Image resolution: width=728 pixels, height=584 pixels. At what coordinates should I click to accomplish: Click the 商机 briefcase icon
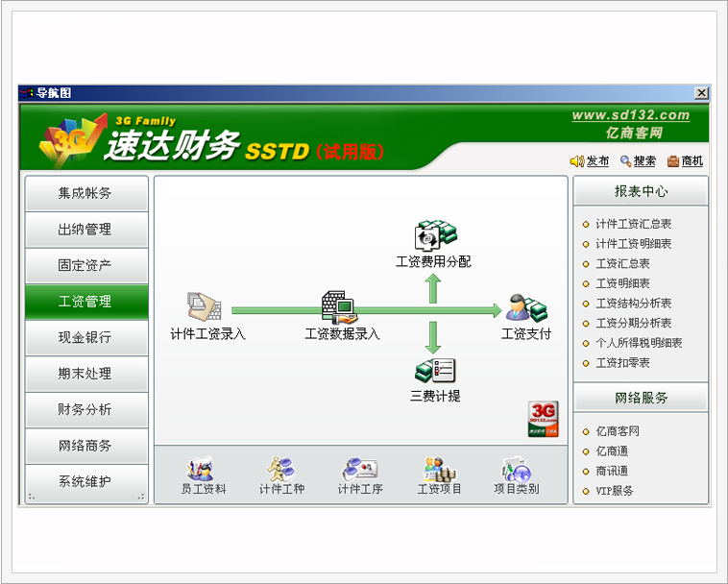tap(672, 161)
